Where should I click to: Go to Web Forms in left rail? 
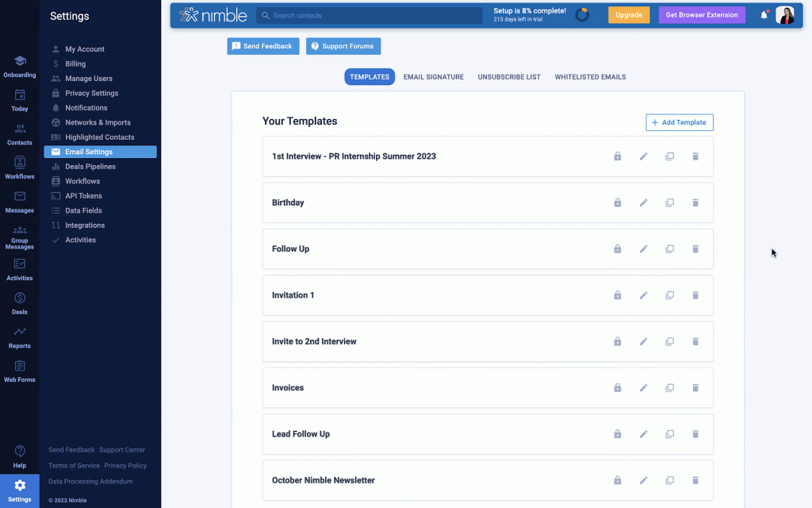20,371
